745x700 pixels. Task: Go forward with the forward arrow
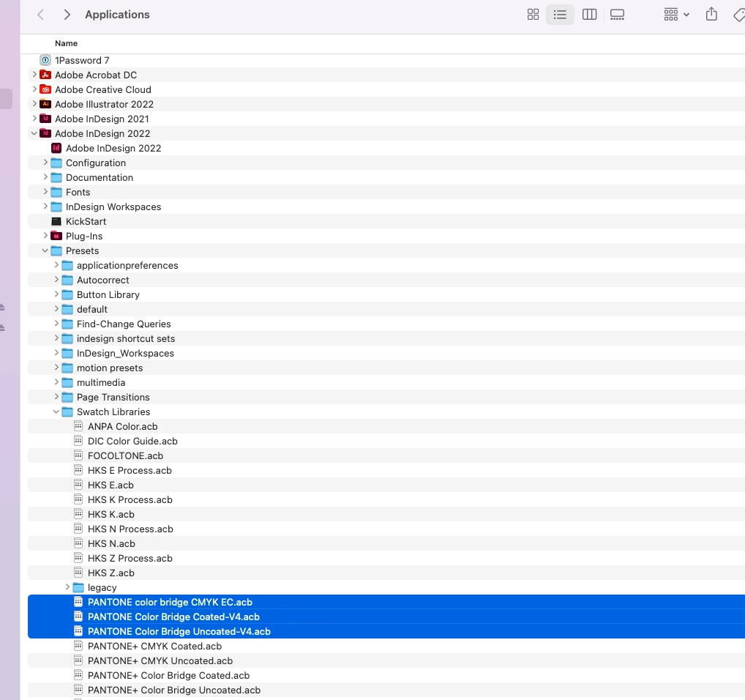pyautogui.click(x=67, y=15)
